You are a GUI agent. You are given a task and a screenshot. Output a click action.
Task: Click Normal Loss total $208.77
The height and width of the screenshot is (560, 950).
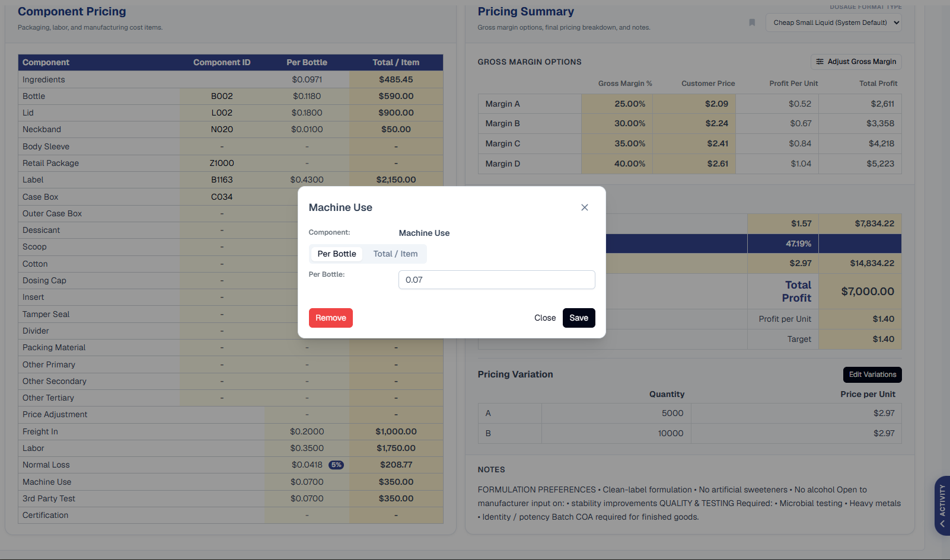[x=396, y=465]
